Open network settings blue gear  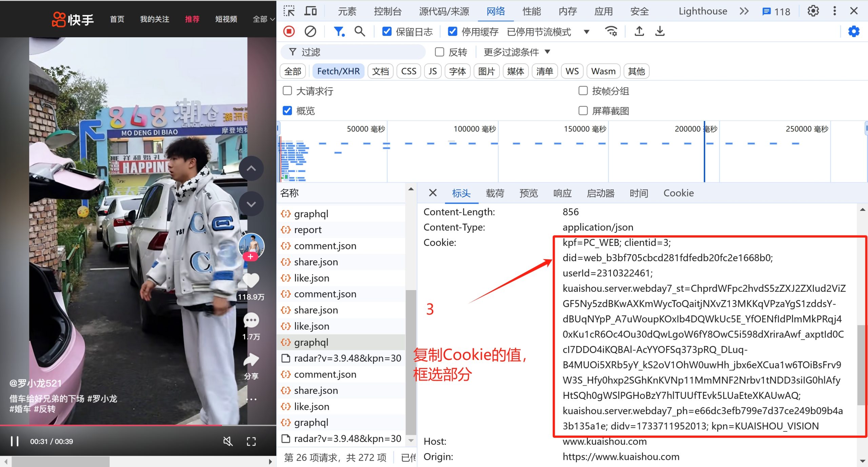pos(854,32)
